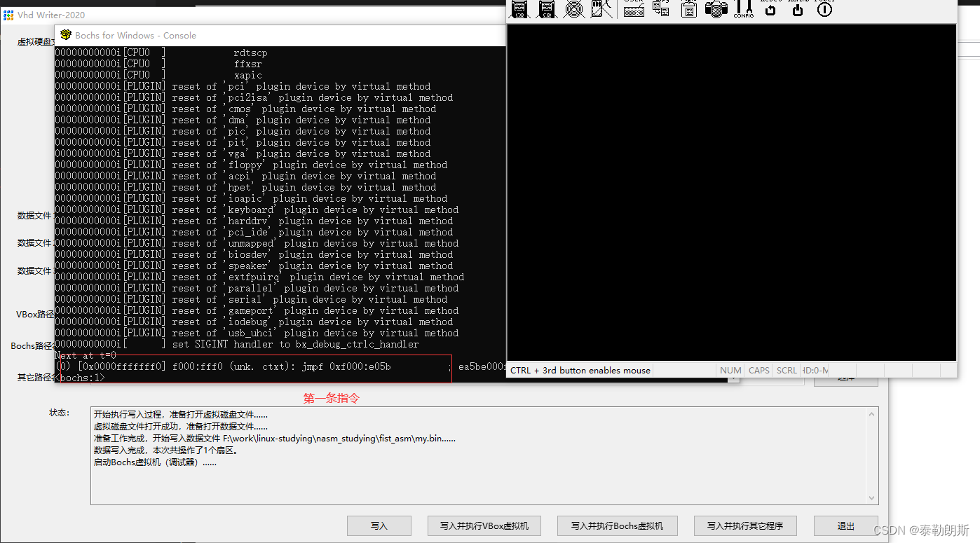
Task: Click the console line 'set SIGINT handler to bx_debug_ctrlc_handler'
Action: 237,344
